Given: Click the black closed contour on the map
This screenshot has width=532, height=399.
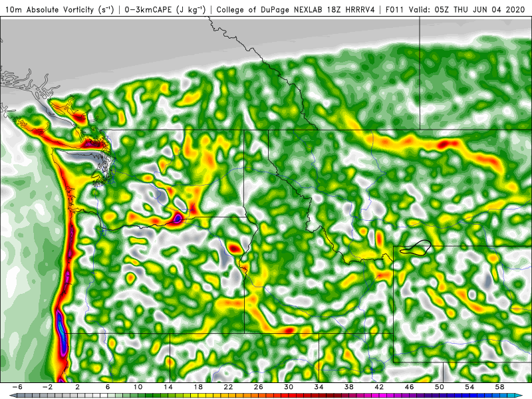Looking at the screenshot, I should tap(416, 247).
